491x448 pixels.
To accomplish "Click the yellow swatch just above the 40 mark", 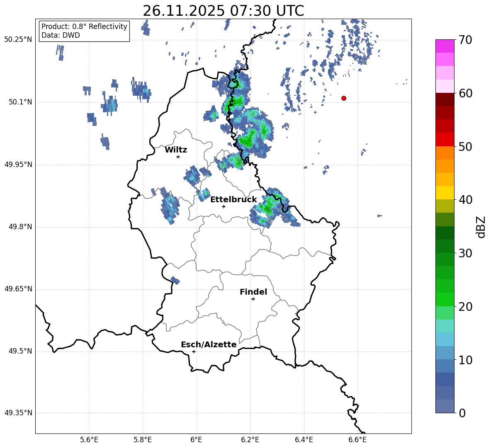I will point(445,193).
